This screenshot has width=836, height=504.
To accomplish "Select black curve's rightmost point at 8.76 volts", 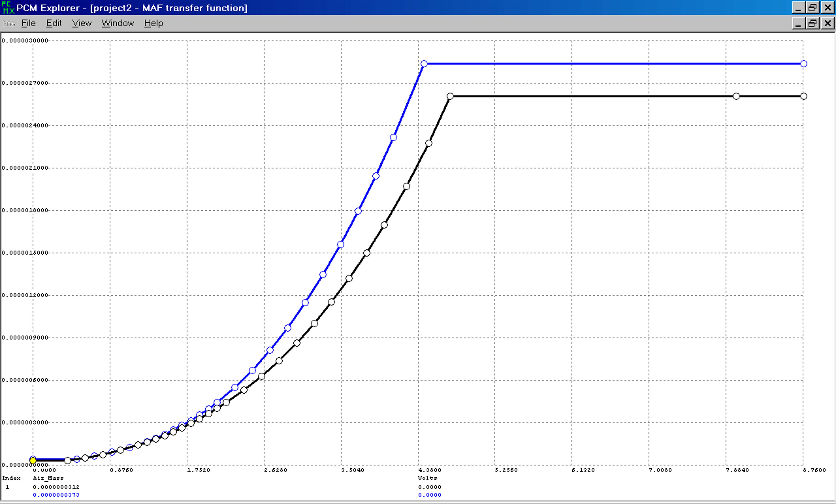I will (x=803, y=96).
